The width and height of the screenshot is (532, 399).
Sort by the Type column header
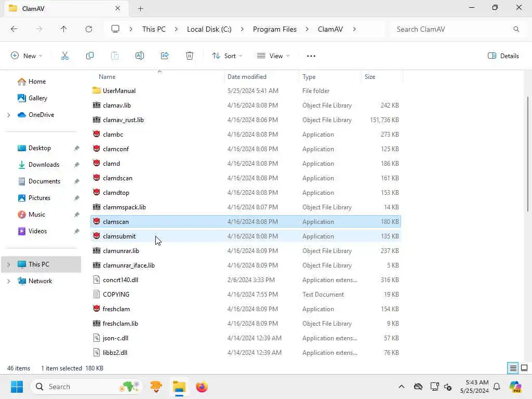pos(309,77)
